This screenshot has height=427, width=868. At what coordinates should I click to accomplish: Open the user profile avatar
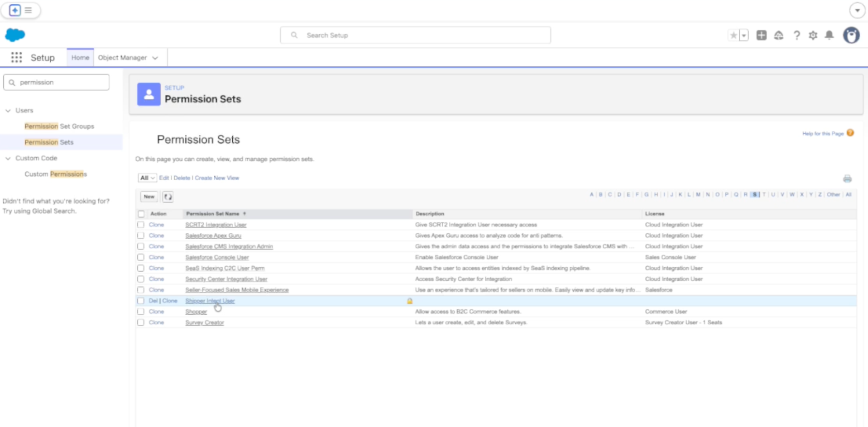pos(851,35)
